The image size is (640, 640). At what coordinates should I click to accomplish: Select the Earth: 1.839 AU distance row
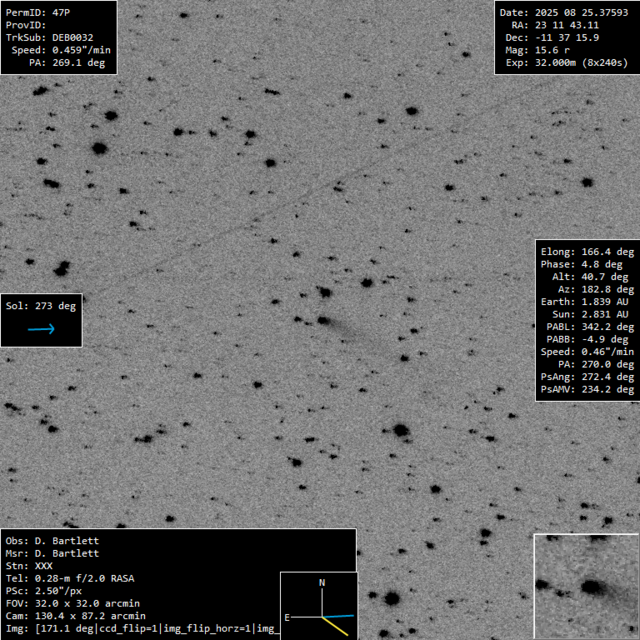(587, 301)
